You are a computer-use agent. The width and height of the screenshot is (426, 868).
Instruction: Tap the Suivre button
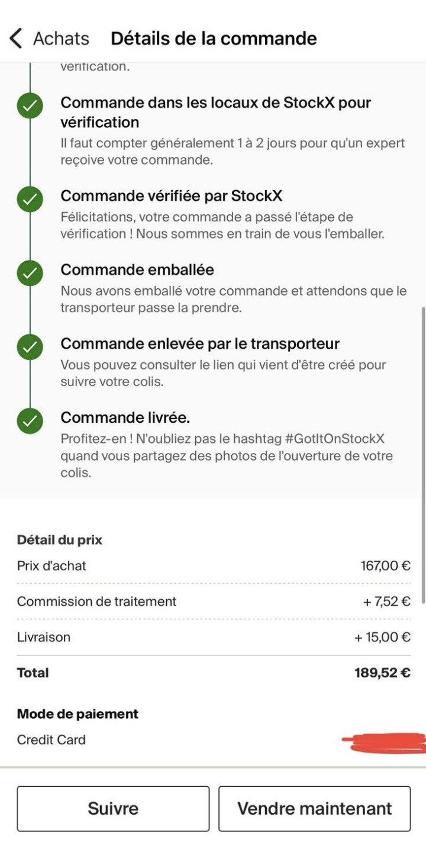[x=113, y=809]
